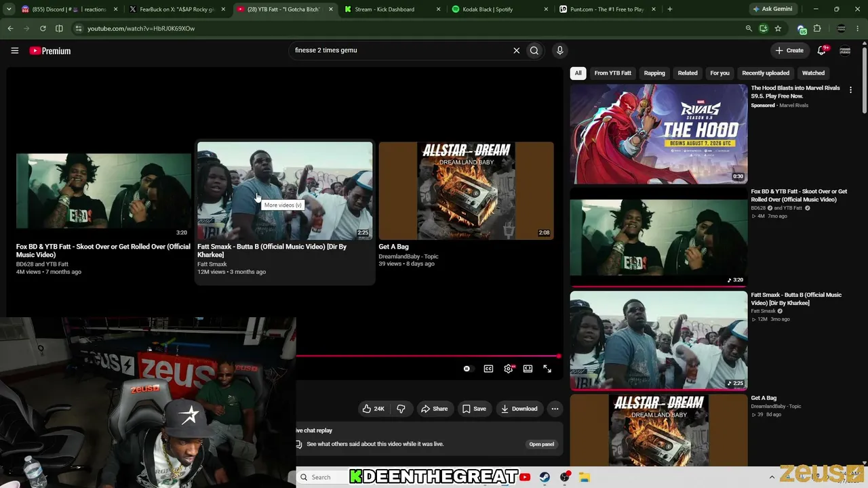Open the browser extensions puzzle menu

[x=817, y=28]
